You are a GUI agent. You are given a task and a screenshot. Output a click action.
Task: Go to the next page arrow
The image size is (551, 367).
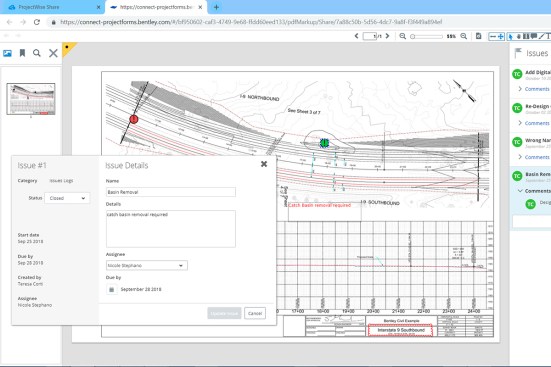[x=387, y=36]
